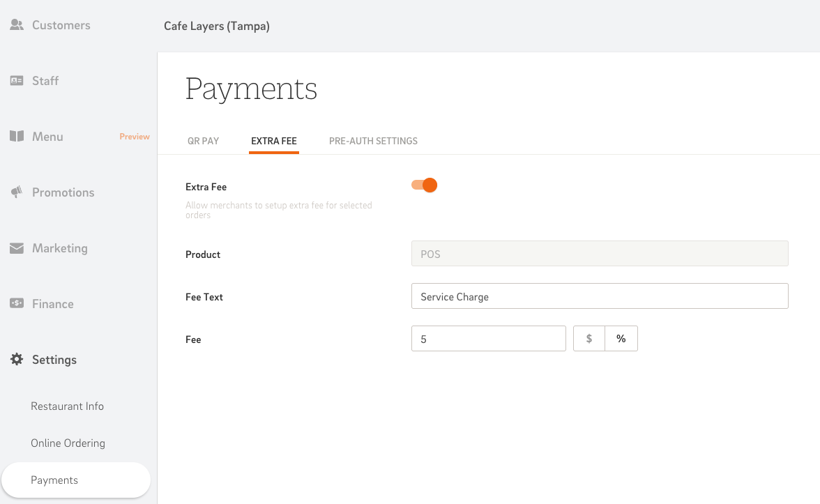Select Payments in the Settings submenu
This screenshot has width=820, height=504.
(76, 480)
